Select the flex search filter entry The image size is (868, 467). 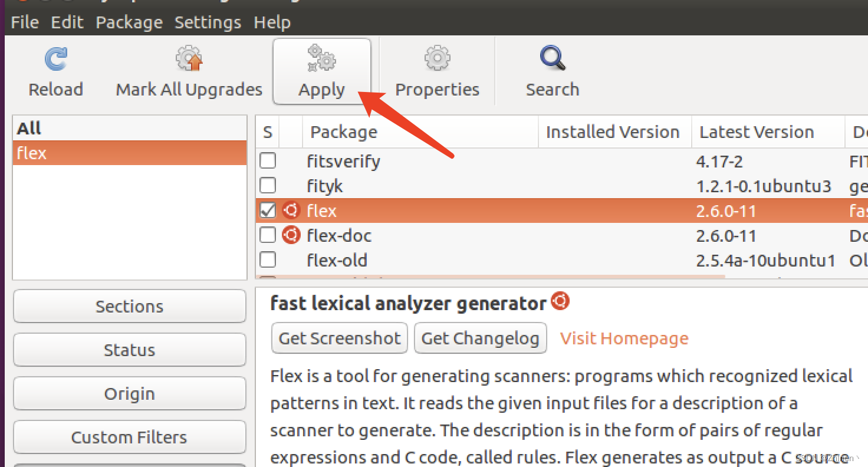[130, 153]
